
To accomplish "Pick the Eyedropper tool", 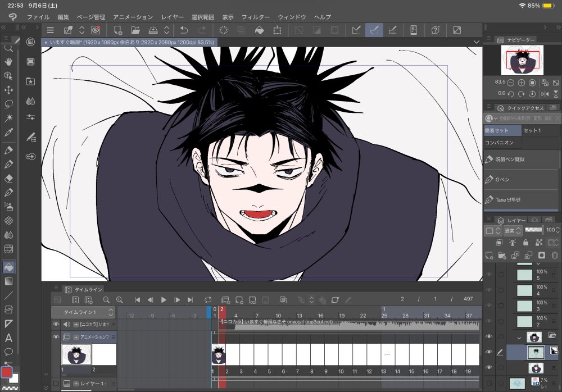I will click(x=9, y=133).
